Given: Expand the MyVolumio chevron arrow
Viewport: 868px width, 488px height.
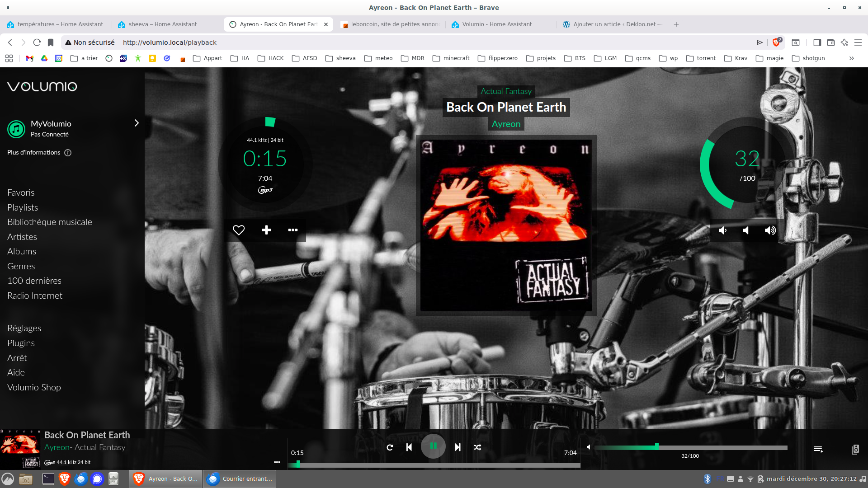Looking at the screenshot, I should point(137,123).
